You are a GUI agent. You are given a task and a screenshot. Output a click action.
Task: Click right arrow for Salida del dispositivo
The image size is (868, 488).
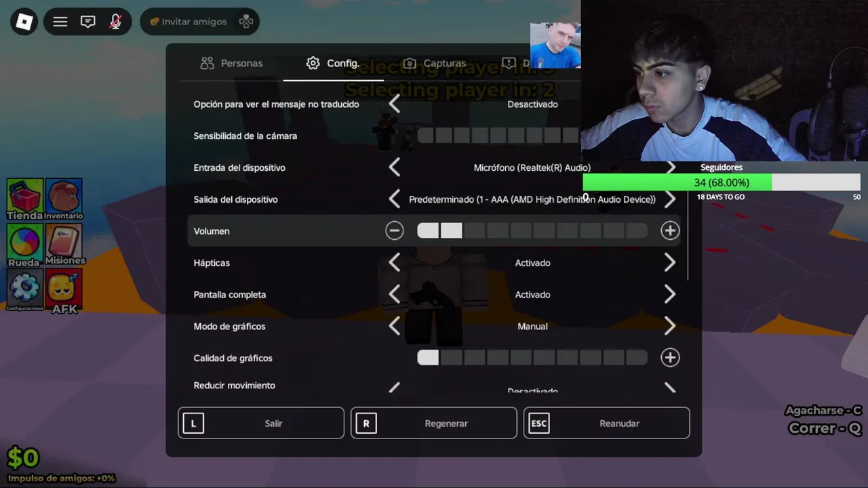[x=670, y=199]
